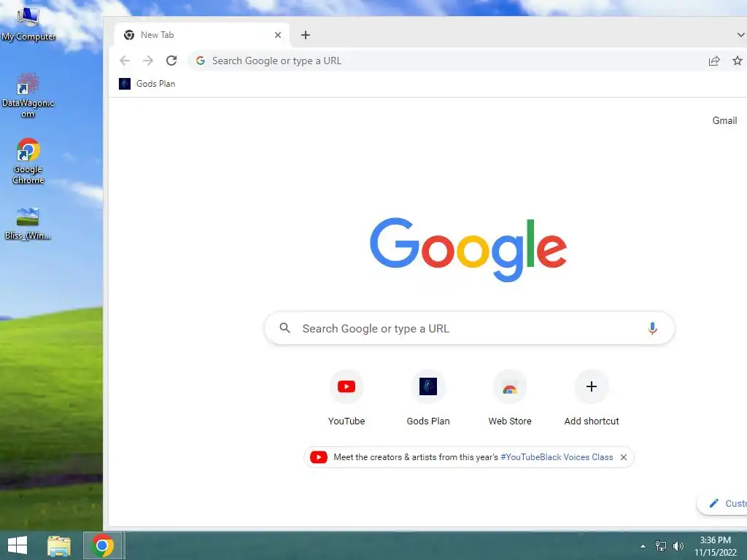Open the Gmail link
Image resolution: width=747 pixels, height=560 pixels.
(724, 120)
